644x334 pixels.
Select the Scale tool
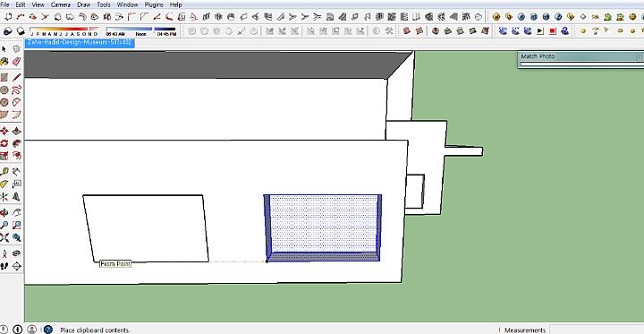[4, 156]
